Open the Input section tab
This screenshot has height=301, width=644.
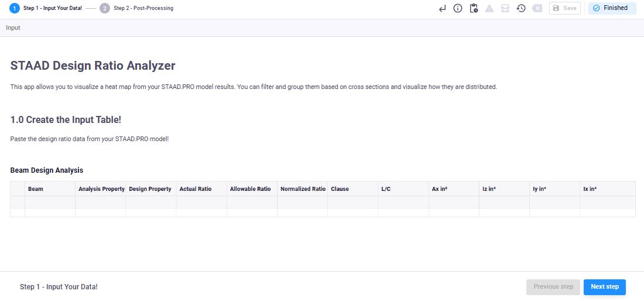tap(13, 28)
